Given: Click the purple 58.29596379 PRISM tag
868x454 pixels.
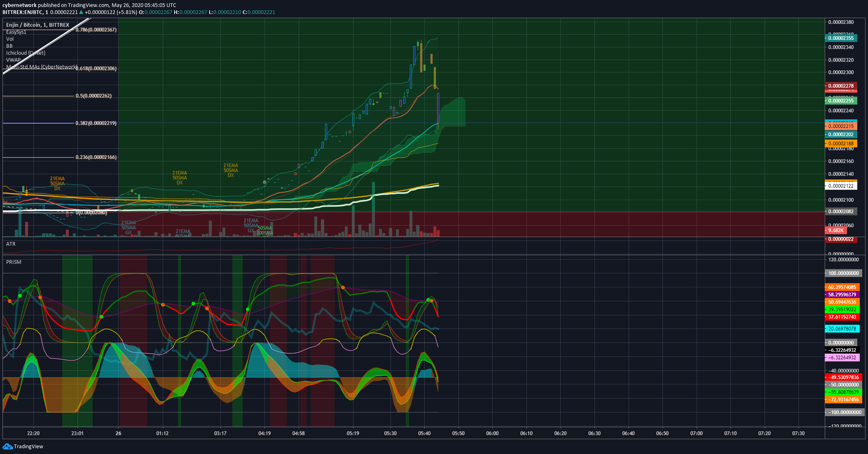Looking at the screenshot, I should point(842,295).
